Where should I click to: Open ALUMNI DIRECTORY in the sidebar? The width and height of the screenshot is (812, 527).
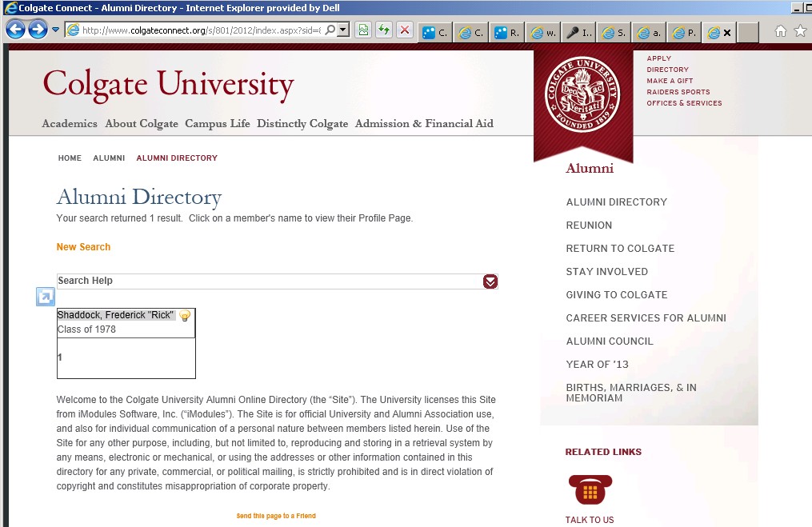coord(616,202)
